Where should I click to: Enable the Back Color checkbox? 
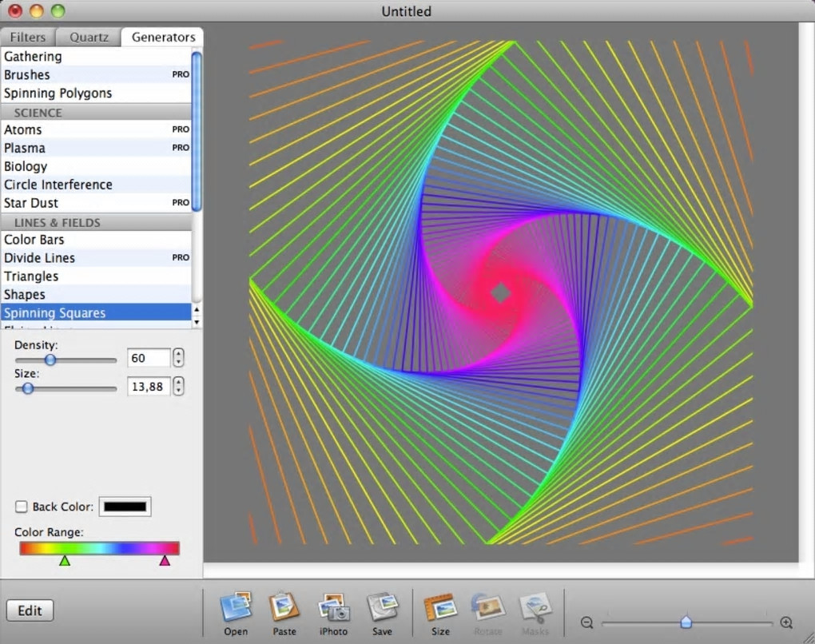(22, 507)
